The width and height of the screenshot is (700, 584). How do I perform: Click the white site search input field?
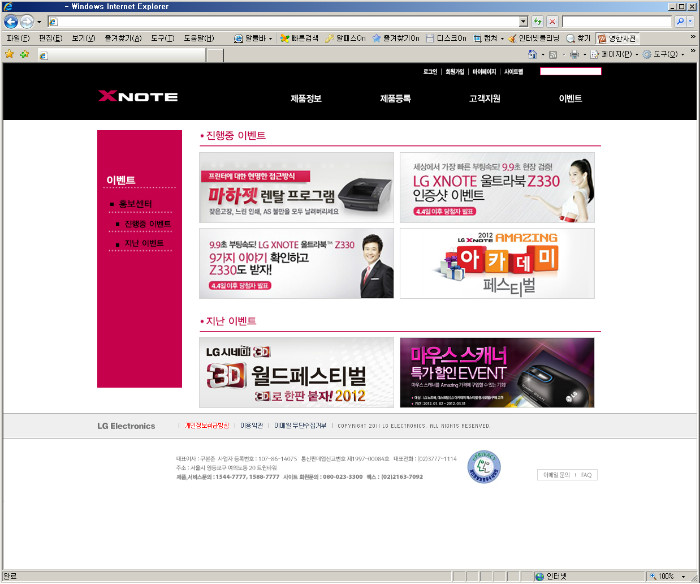click(570, 71)
